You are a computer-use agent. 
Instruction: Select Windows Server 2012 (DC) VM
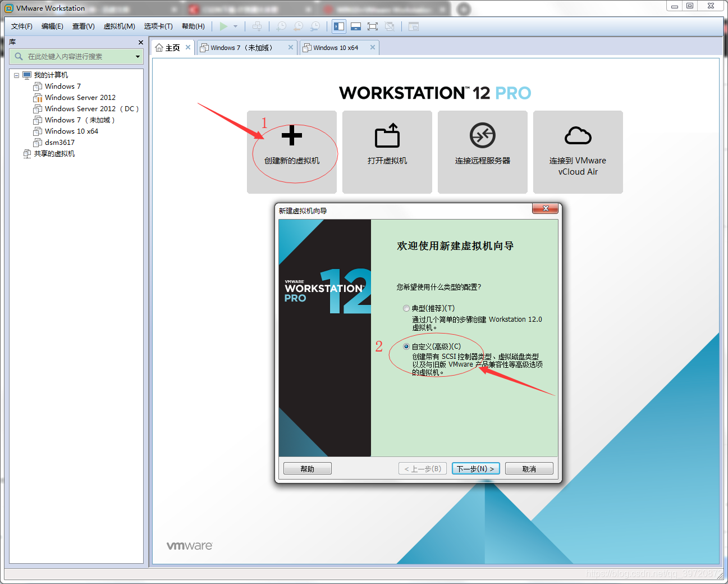91,109
